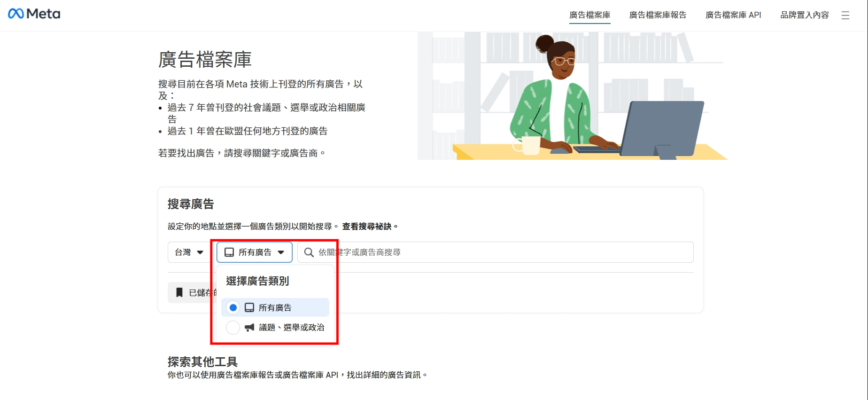Open the 廣告檔案庫 API tab
This screenshot has width=868, height=400.
(x=733, y=15)
